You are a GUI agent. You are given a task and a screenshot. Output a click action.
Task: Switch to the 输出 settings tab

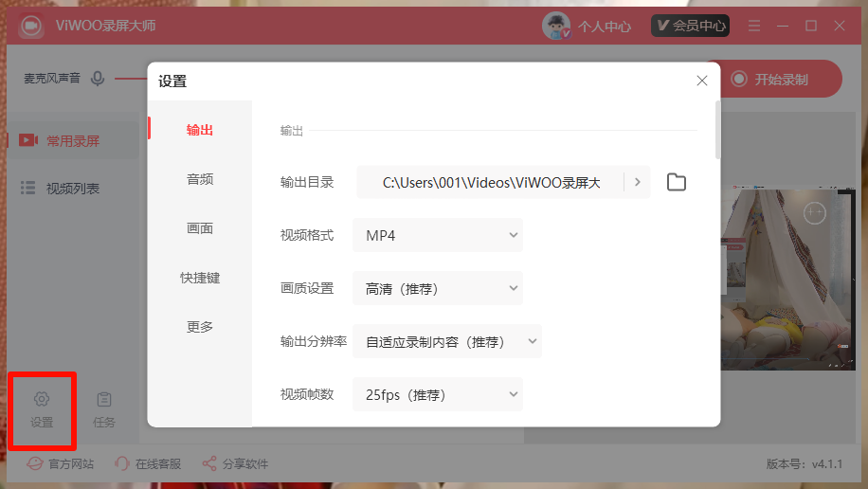coord(200,130)
